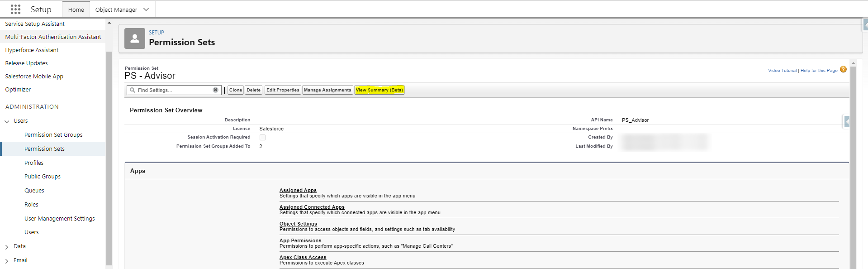Click the Delete button
This screenshot has width=868, height=269.
pos(254,90)
